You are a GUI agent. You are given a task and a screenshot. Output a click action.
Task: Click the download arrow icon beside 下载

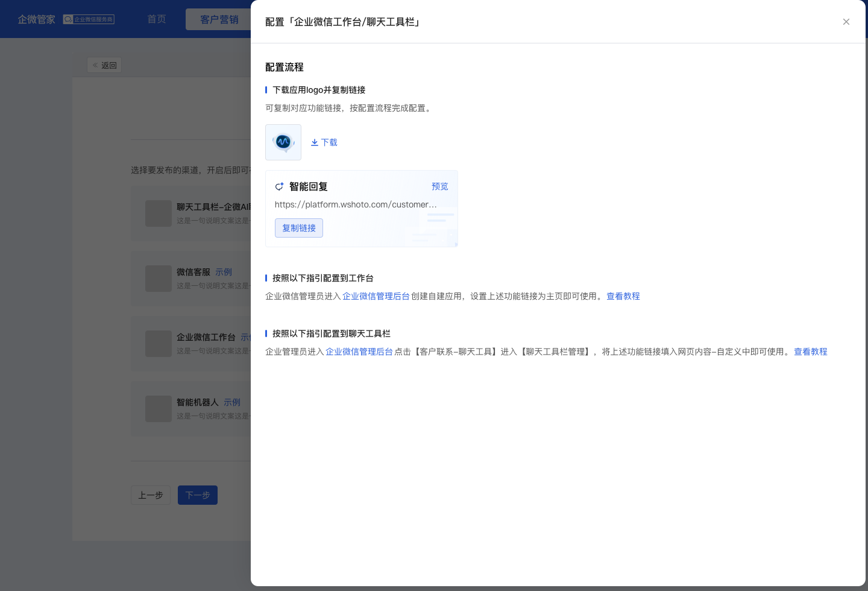(315, 142)
